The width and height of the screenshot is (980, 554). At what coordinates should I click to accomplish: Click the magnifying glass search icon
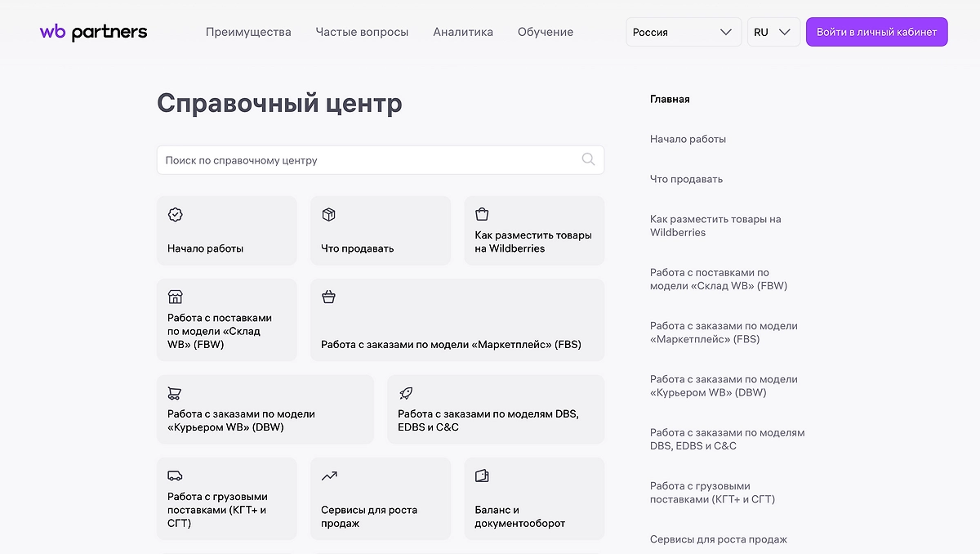point(588,159)
